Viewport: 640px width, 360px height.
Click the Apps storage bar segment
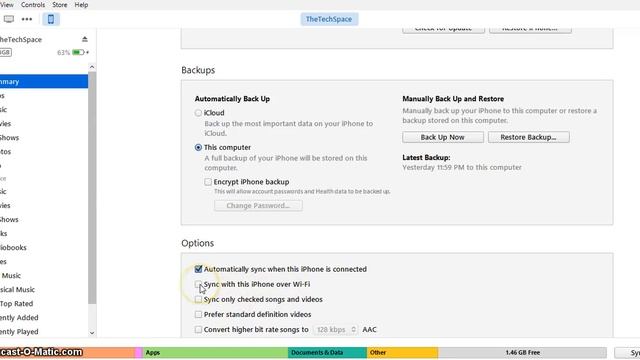216,352
